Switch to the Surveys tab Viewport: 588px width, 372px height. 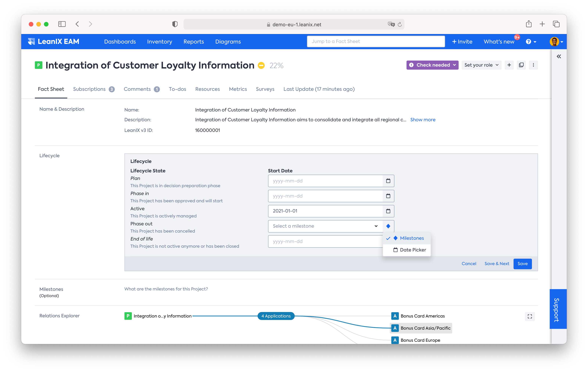(265, 89)
